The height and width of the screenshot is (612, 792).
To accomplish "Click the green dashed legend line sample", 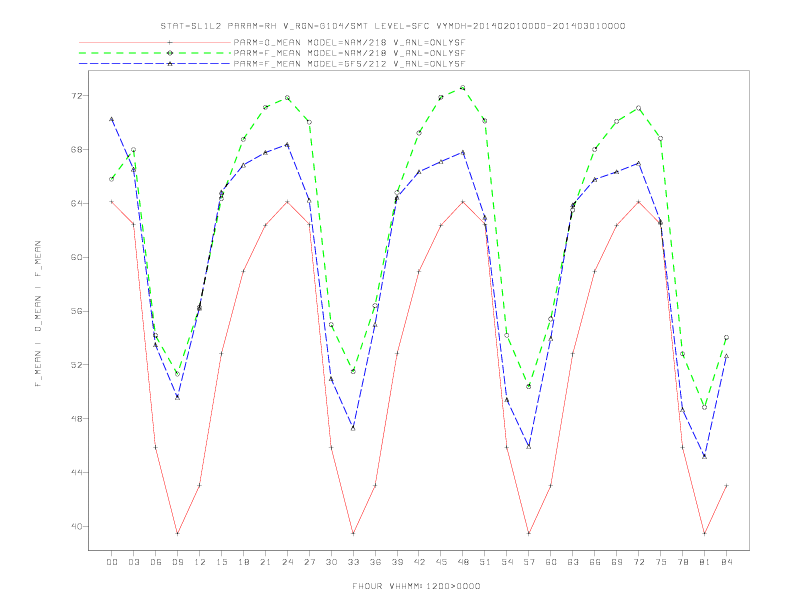I will [155, 53].
